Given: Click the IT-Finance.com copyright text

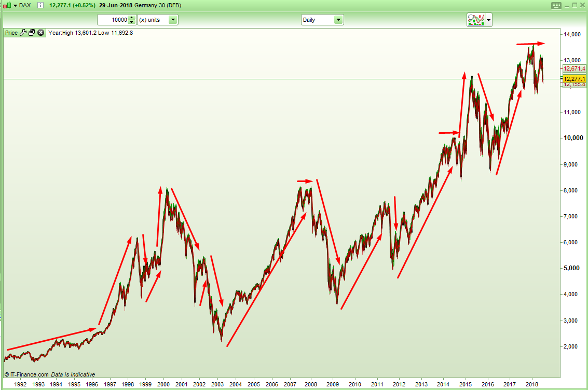Looking at the screenshot, I should 26,374.
